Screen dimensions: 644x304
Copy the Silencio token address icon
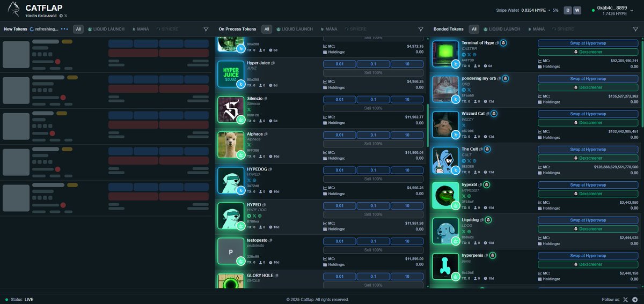pos(265,99)
